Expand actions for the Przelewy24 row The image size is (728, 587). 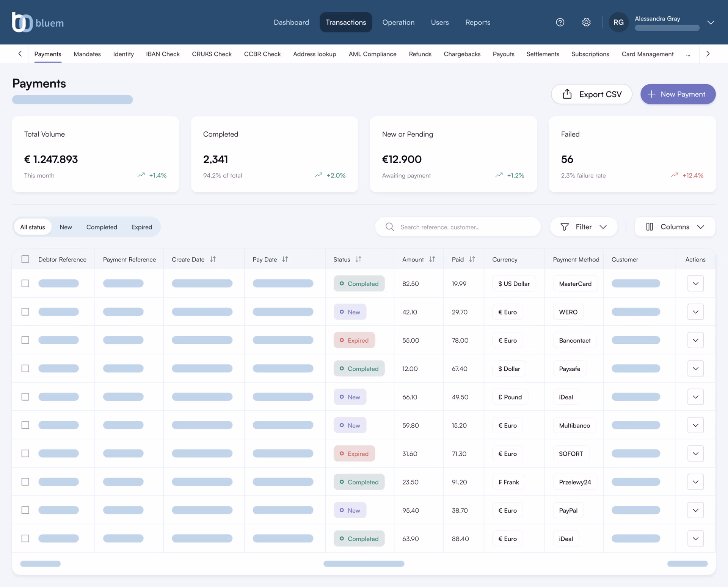695,482
